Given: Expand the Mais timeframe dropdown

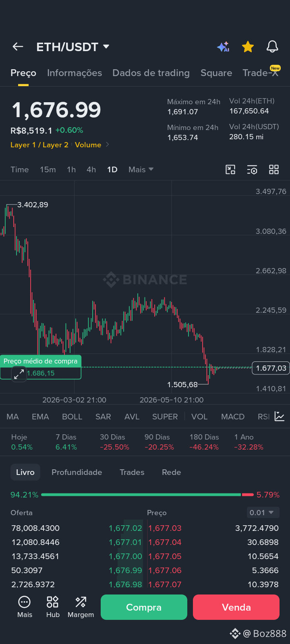Looking at the screenshot, I should [141, 169].
